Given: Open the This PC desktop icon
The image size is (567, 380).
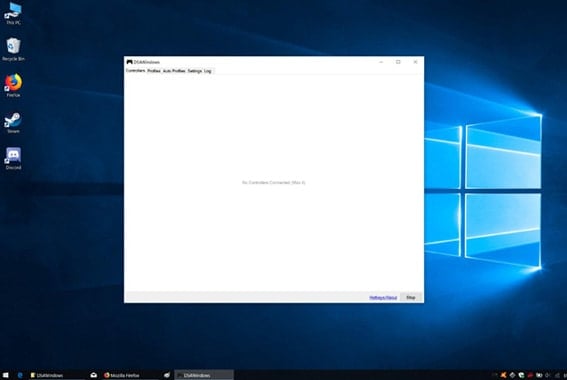Looking at the screenshot, I should click(13, 13).
